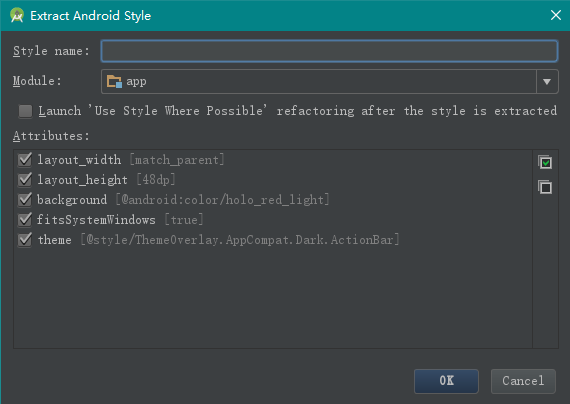
Task: Dismiss dialog with Cancel button
Action: 523,381
